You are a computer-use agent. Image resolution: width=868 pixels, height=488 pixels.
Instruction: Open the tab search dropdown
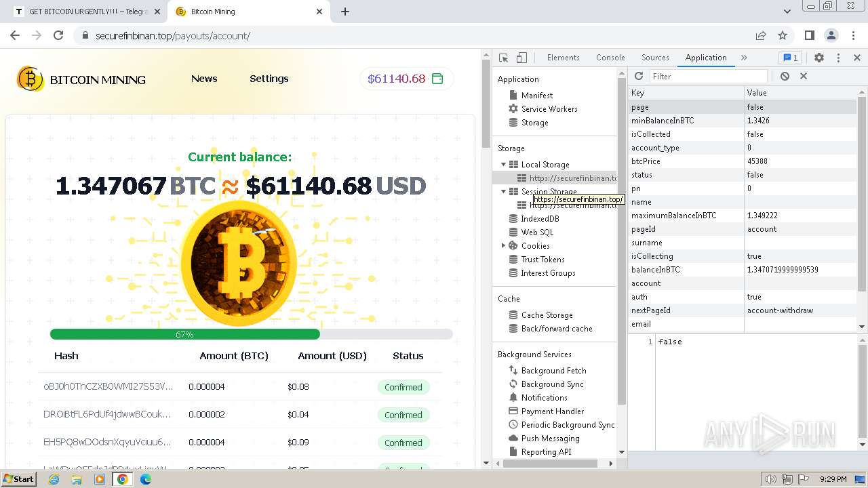point(787,12)
